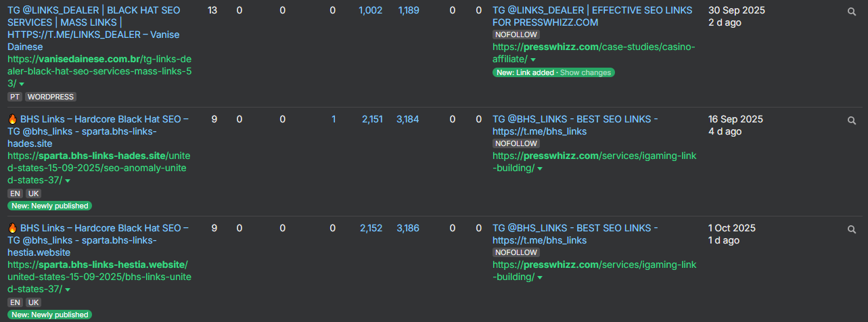Click the PT language badge
Screen dimensions: 868x322
click(x=15, y=97)
